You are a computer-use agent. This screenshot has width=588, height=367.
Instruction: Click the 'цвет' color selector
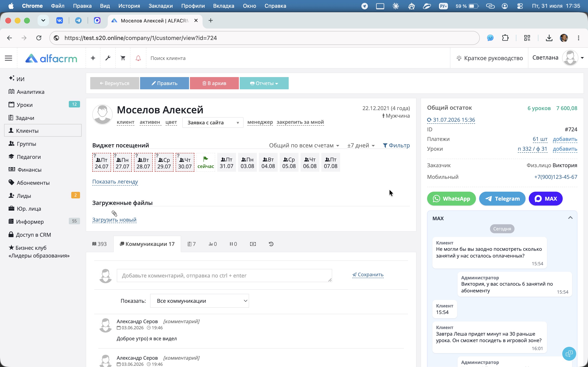click(x=171, y=122)
